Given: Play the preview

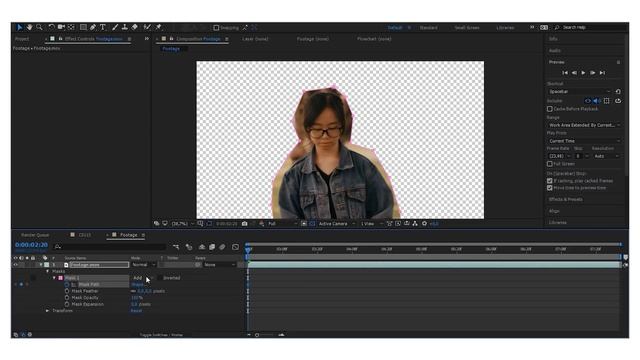Looking at the screenshot, I should click(583, 73).
